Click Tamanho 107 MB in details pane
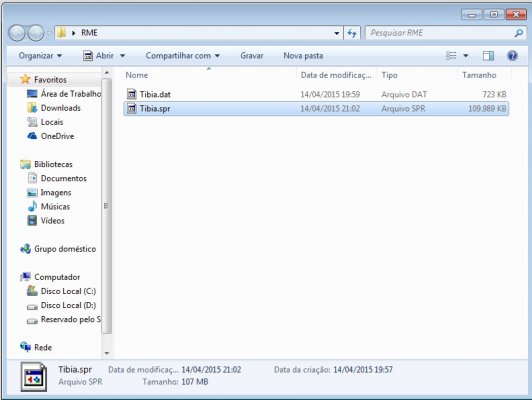 tap(195, 382)
